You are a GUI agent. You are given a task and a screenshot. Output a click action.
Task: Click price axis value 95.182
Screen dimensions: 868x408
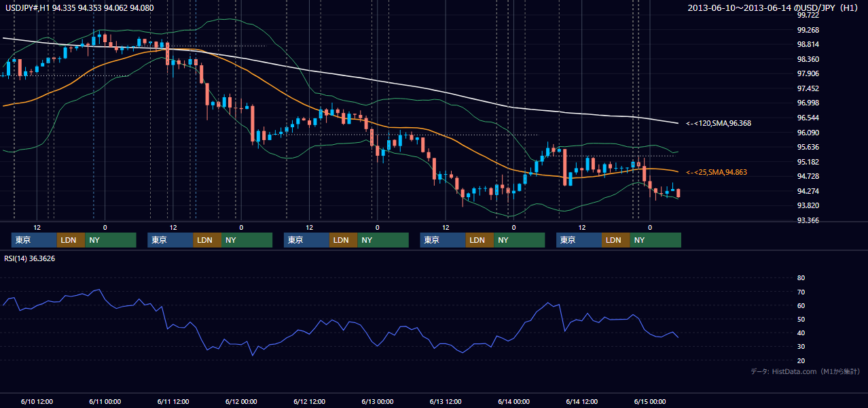click(x=808, y=162)
